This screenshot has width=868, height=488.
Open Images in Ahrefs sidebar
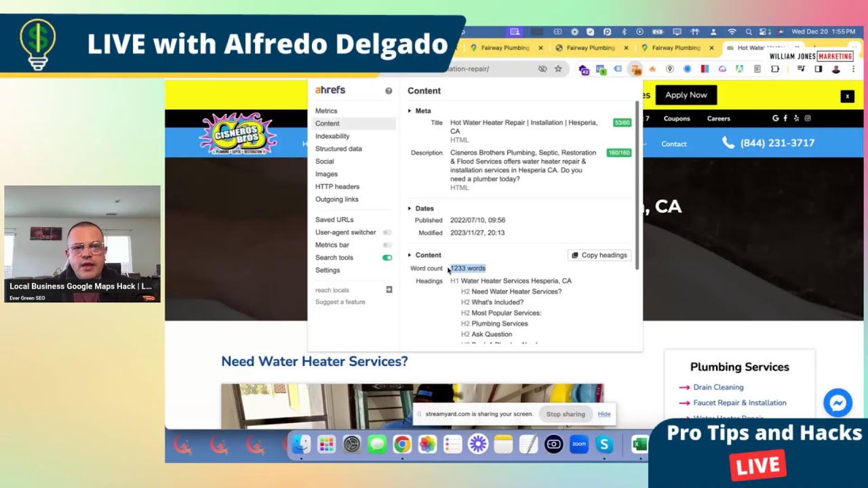pyautogui.click(x=326, y=174)
